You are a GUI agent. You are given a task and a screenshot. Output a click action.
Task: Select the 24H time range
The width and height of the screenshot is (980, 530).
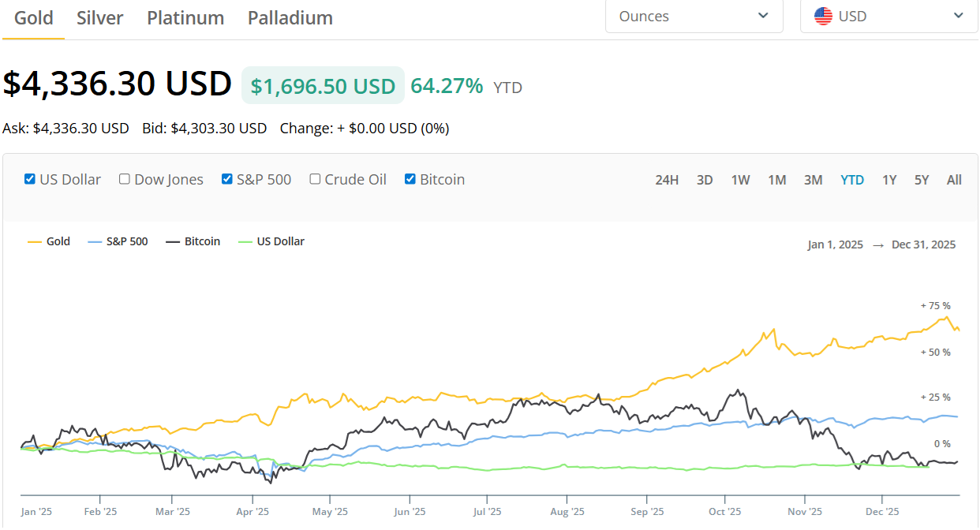[667, 180]
